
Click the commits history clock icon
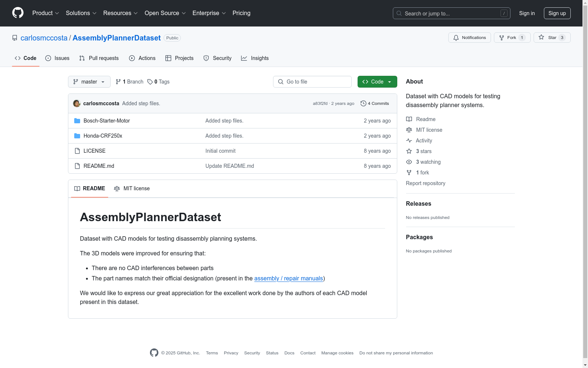tap(363, 103)
